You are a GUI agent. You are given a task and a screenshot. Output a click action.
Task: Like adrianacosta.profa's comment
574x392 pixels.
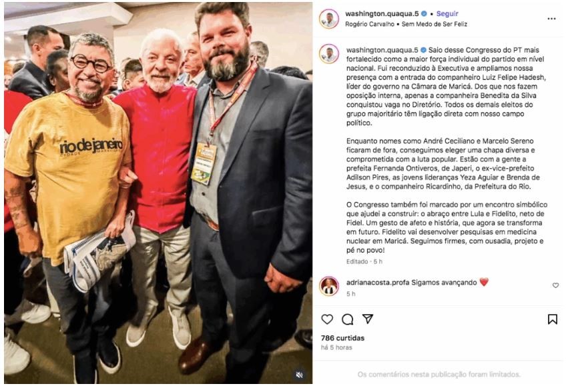click(555, 285)
